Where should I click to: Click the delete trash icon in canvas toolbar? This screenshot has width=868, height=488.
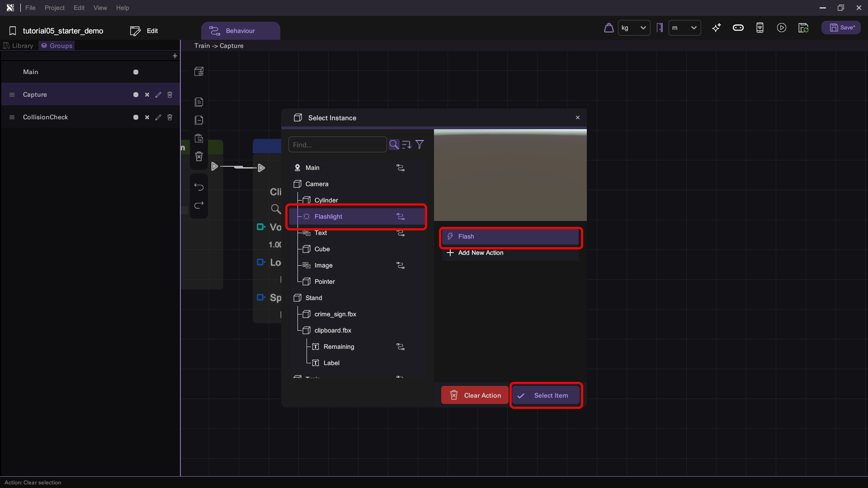click(x=199, y=156)
